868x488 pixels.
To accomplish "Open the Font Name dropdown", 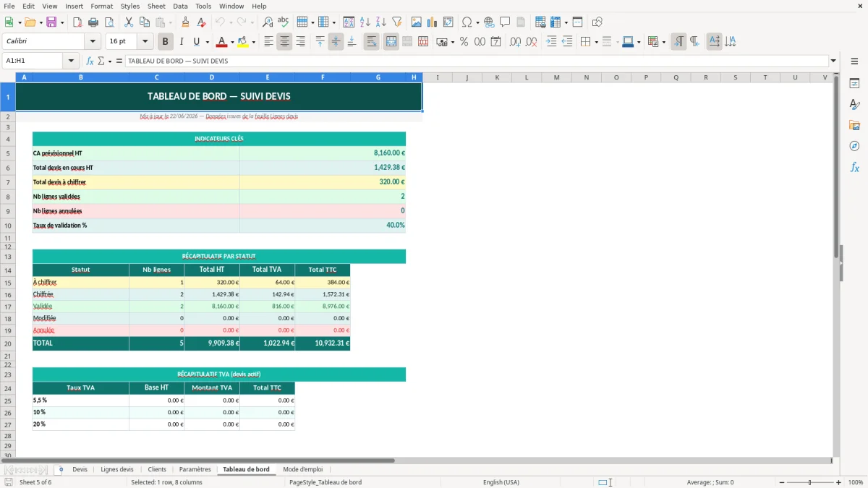I will coord(92,41).
